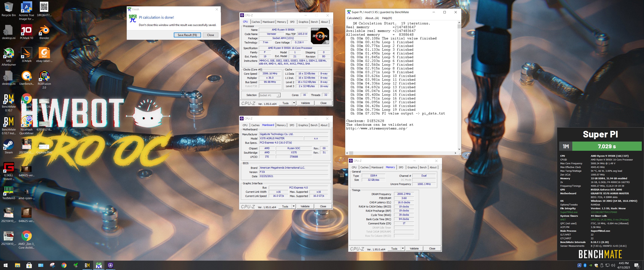Click the BIOS Version F33i field
Screen dimensions: 644x270
(x=294, y=172)
